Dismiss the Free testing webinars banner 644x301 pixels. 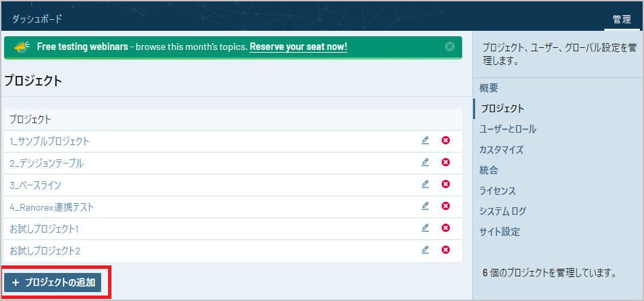450,47
